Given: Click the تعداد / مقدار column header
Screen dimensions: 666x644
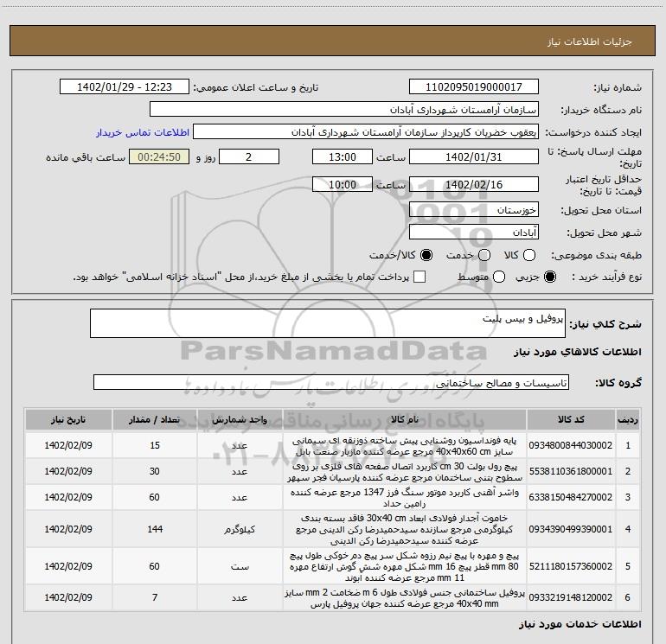Looking at the screenshot, I should pos(155,420).
